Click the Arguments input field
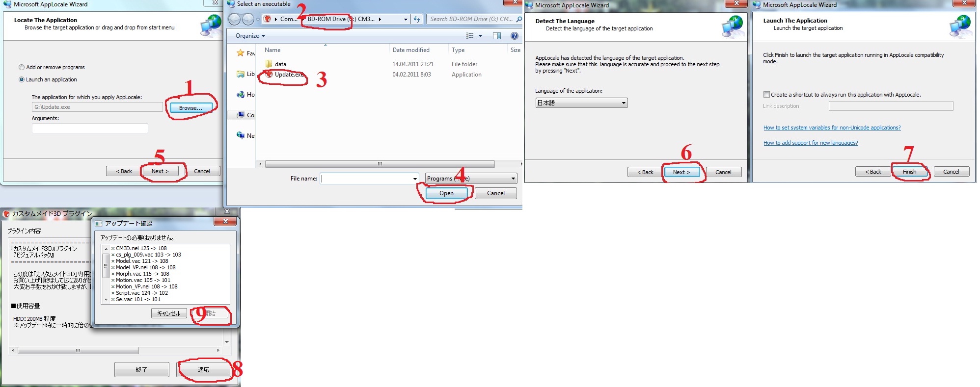 pyautogui.click(x=90, y=129)
